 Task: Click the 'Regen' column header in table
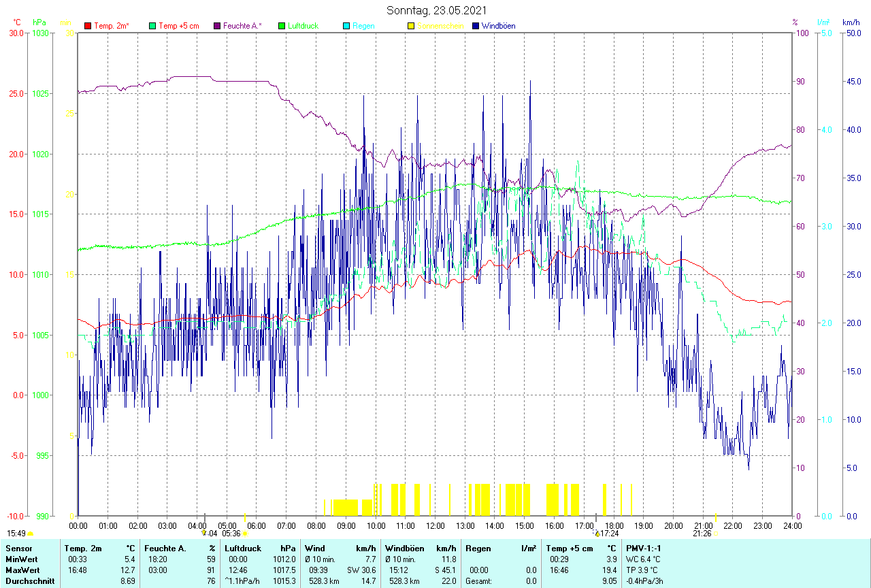click(x=478, y=549)
